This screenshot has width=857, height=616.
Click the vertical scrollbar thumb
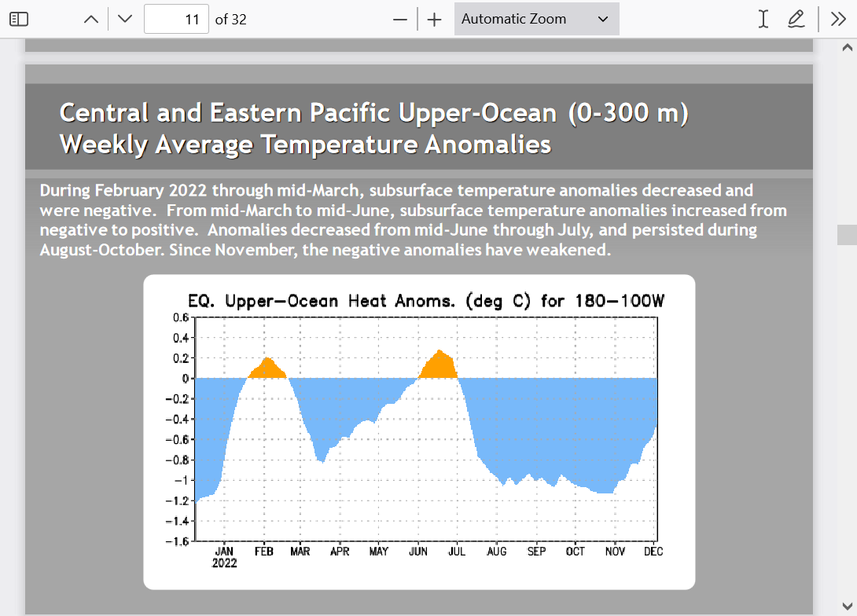(847, 235)
